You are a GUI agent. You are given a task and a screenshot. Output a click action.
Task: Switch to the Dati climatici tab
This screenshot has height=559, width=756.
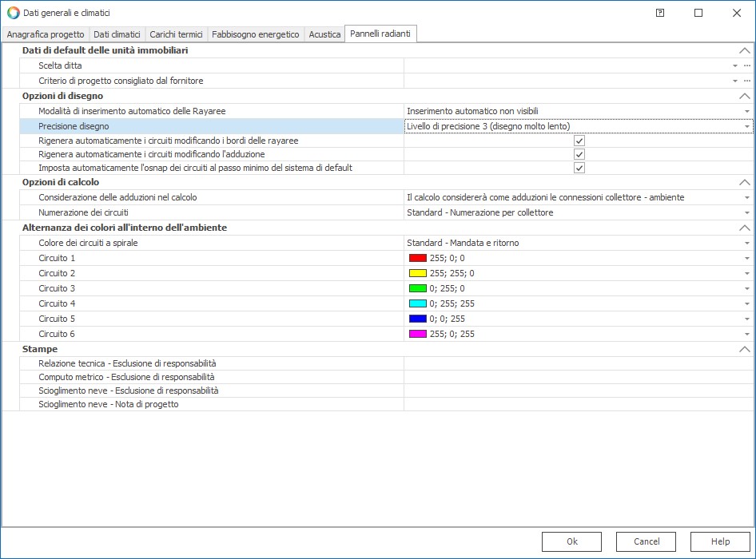click(x=117, y=34)
